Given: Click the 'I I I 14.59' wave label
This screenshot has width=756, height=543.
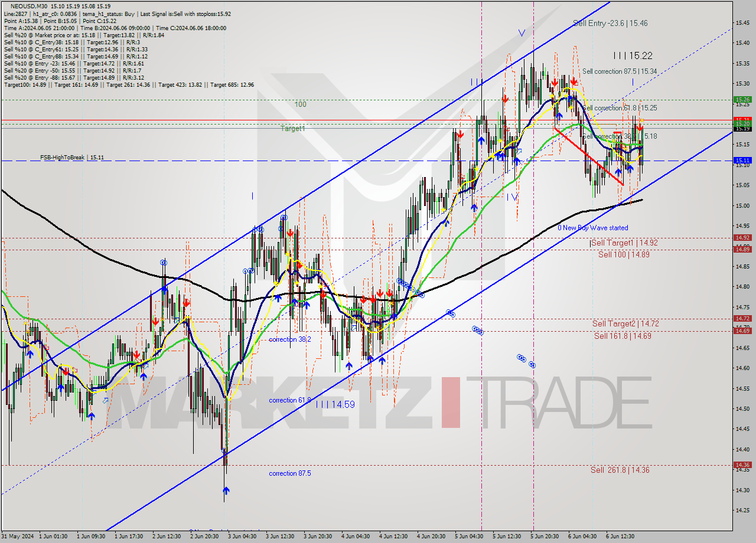Looking at the screenshot, I should point(335,405).
